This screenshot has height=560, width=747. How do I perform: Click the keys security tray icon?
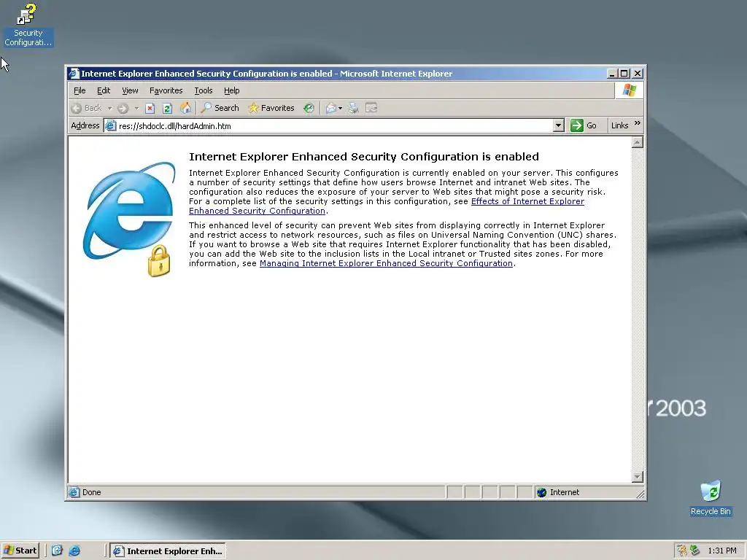tap(682, 551)
